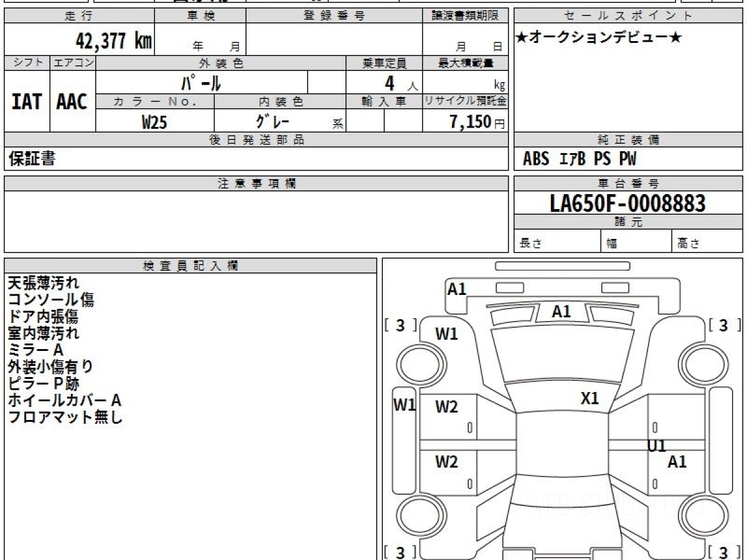
Task: Click the X1 mark on the windshield
Action: [x=590, y=398]
